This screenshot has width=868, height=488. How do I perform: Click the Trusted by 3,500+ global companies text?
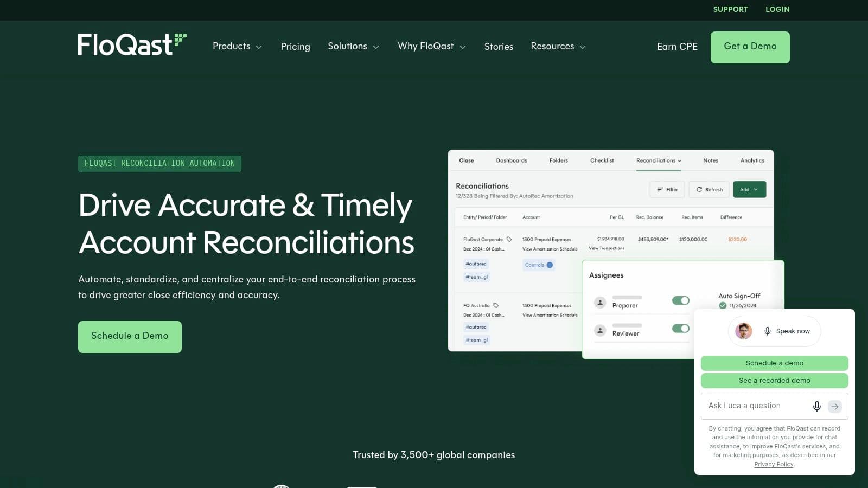(x=434, y=455)
